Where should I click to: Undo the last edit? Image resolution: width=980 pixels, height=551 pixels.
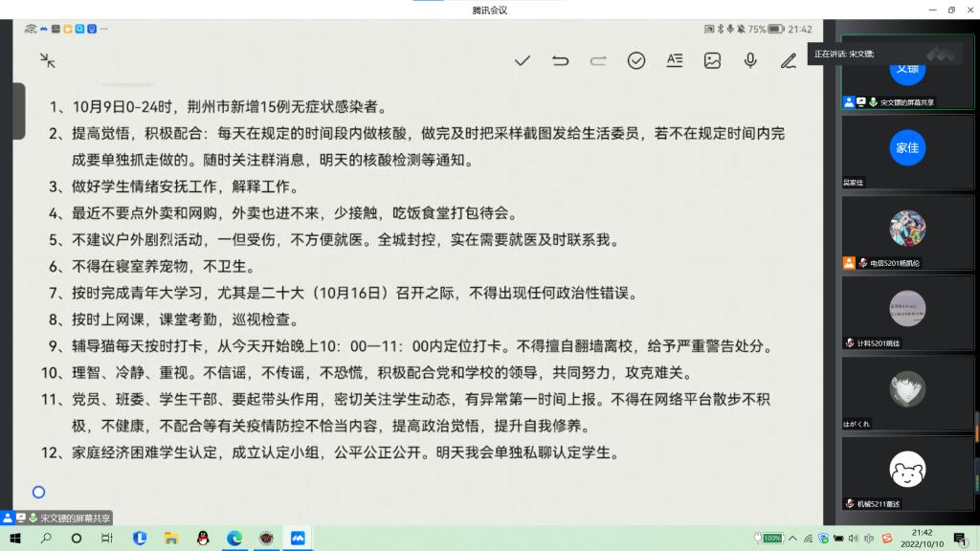click(561, 60)
